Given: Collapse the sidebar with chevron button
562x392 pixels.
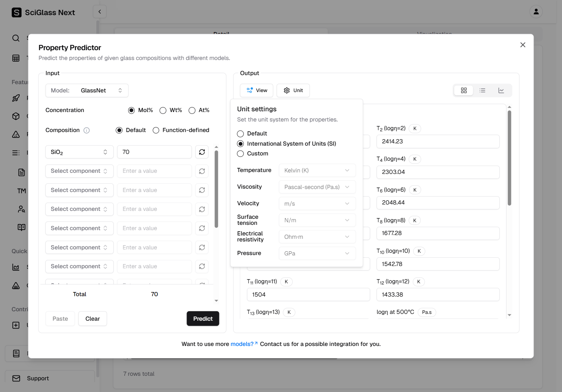Looking at the screenshot, I should click(100, 12).
